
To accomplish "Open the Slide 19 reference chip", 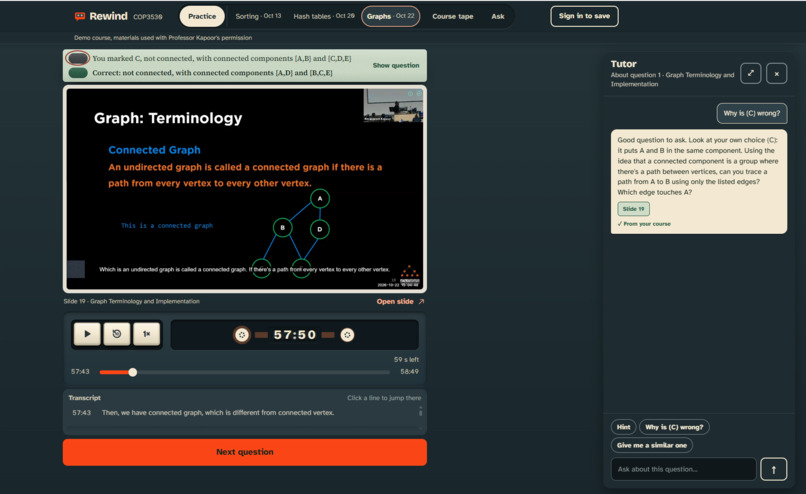I will pyautogui.click(x=633, y=209).
